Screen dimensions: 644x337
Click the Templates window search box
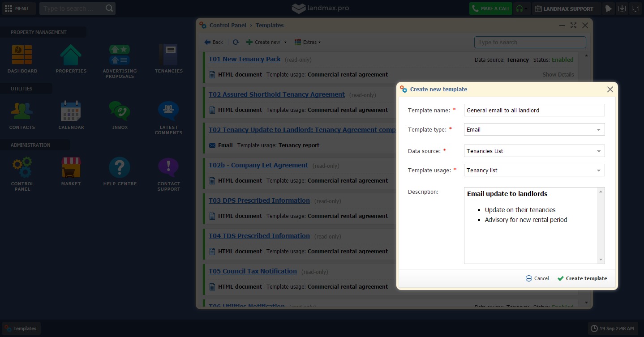(x=530, y=42)
